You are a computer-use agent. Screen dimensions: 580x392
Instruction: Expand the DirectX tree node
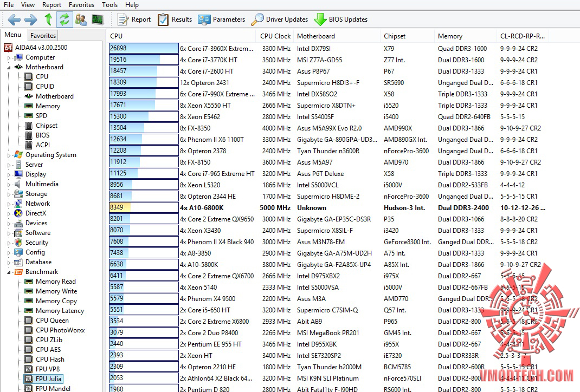click(x=9, y=213)
